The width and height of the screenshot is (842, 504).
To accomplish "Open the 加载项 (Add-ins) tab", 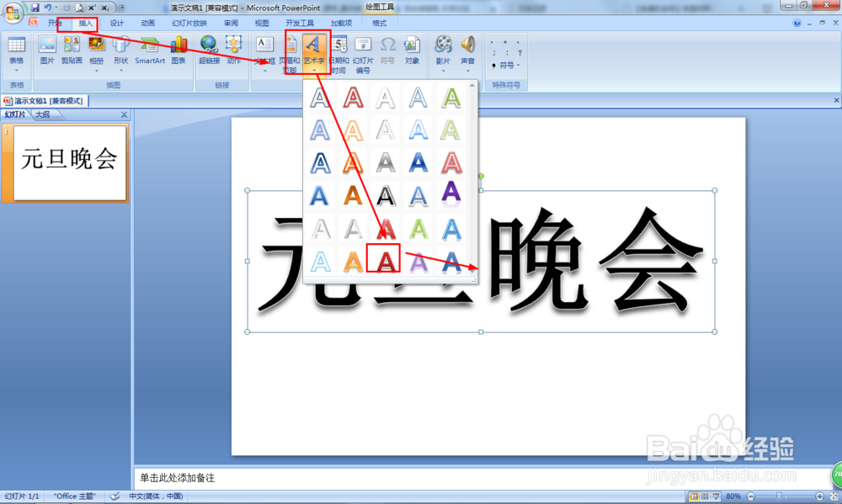I will pyautogui.click(x=341, y=23).
